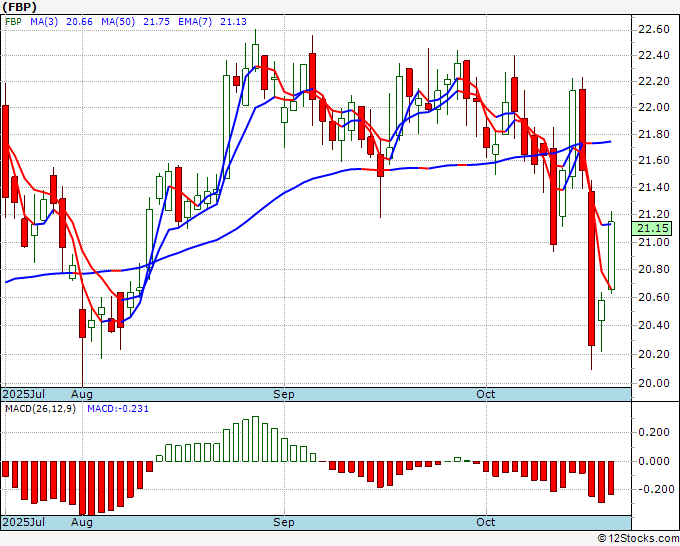Screen dimensions: 680x546
Task: Click the 21.60 price axis label
Action: pos(654,160)
